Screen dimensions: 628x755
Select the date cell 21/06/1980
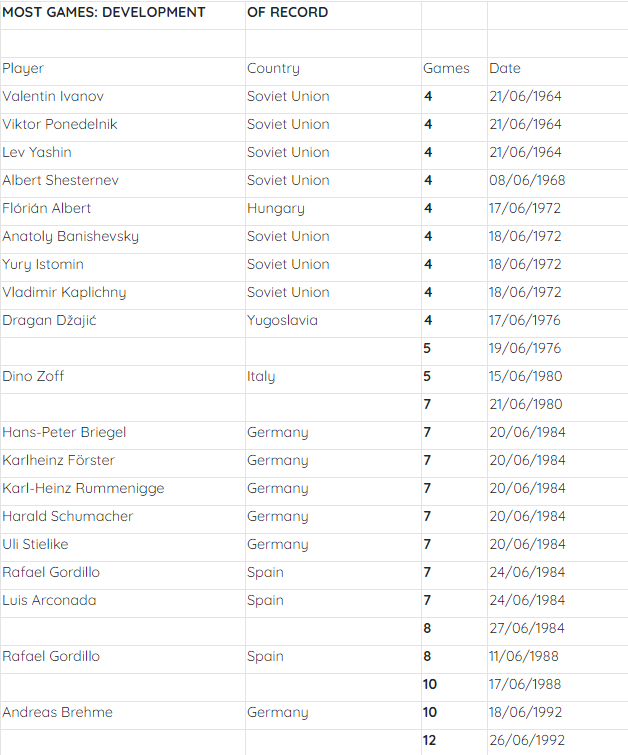coord(558,407)
